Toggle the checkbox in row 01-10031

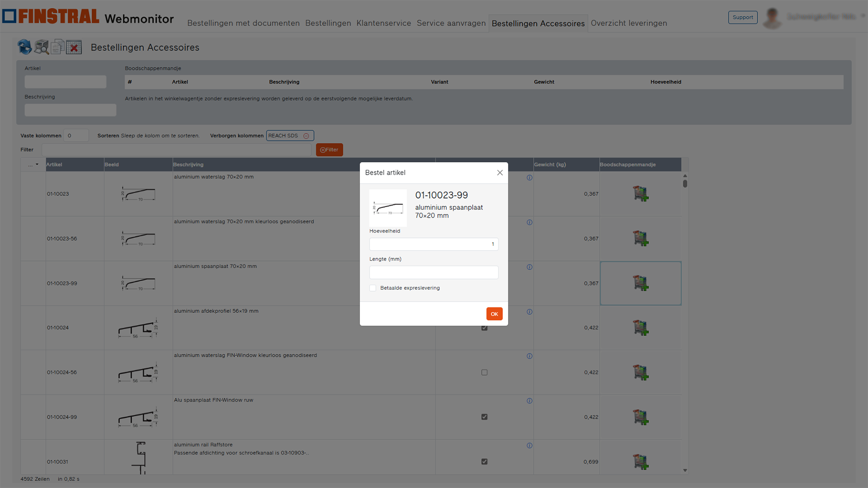coord(484,462)
